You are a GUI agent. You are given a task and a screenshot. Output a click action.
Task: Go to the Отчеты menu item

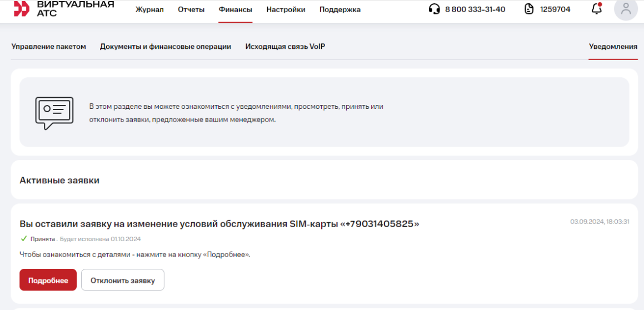[x=191, y=9]
